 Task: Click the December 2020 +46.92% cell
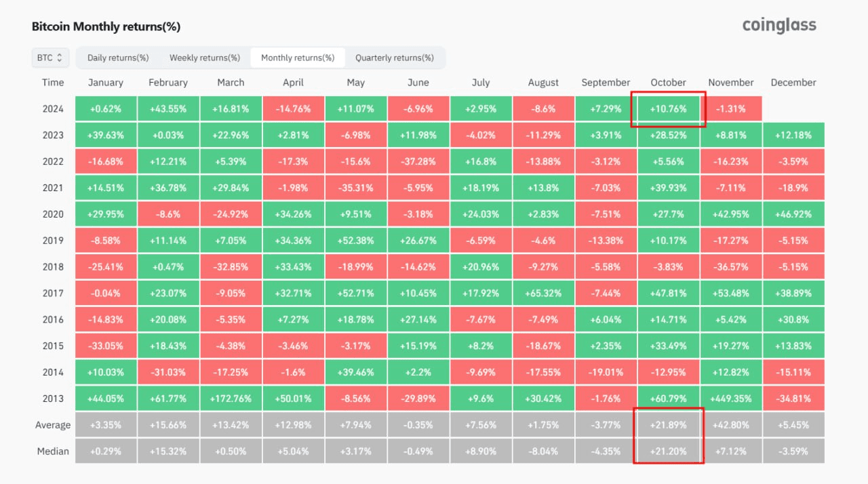click(793, 214)
